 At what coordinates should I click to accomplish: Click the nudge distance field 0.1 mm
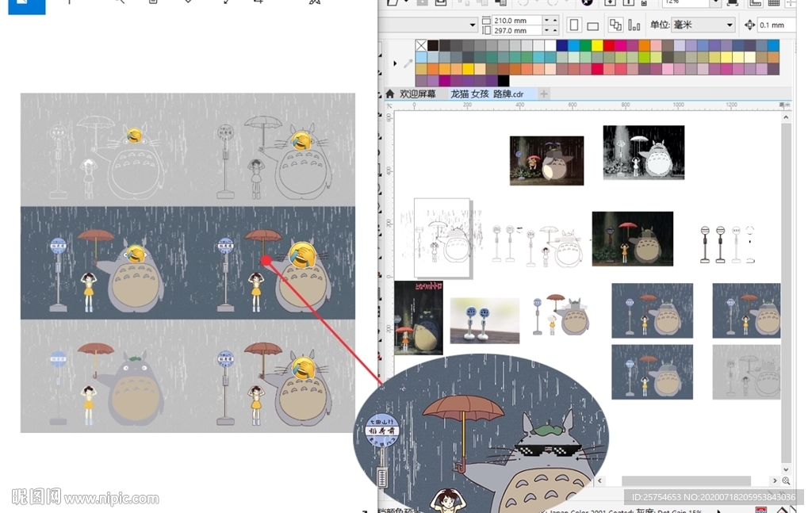[x=776, y=25]
